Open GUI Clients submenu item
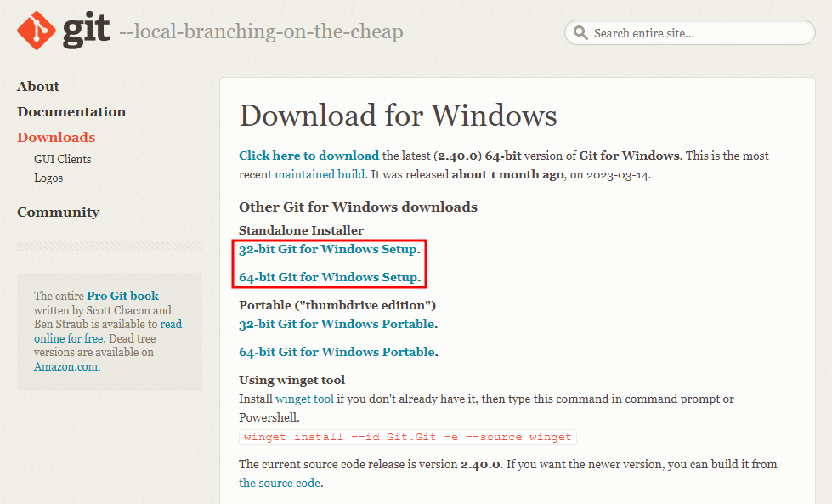 [63, 159]
